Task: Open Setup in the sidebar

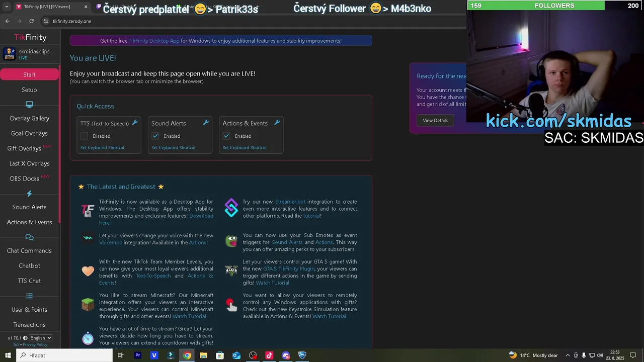Action: (x=29, y=89)
